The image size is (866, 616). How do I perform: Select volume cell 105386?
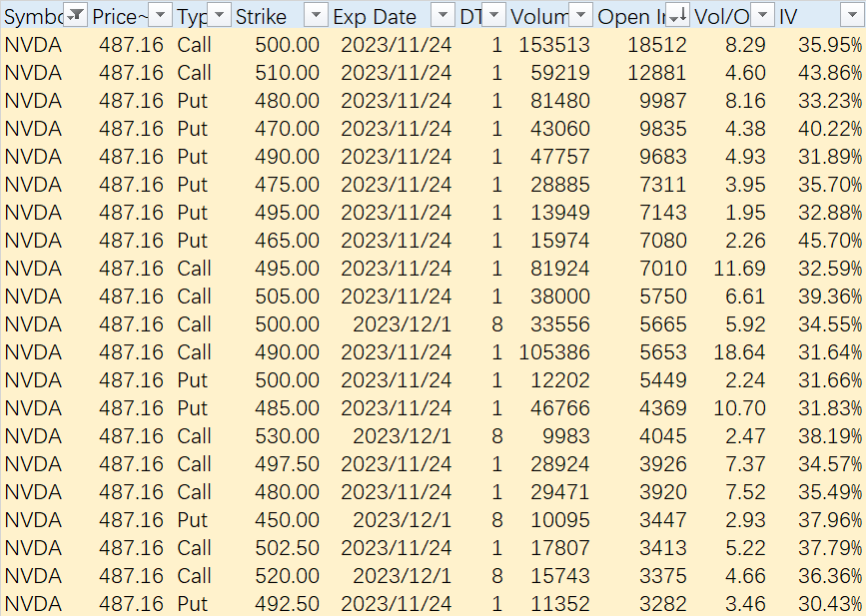click(554, 352)
